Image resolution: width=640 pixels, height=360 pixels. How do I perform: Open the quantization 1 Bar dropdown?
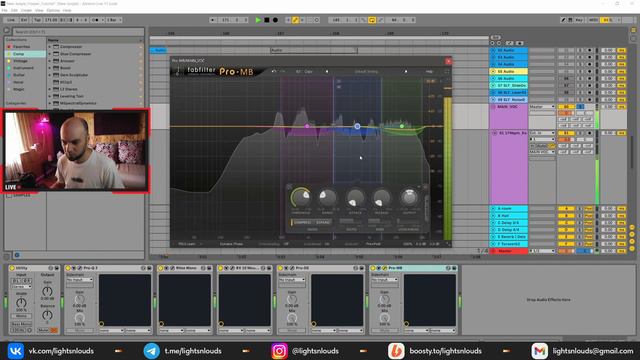click(x=114, y=20)
